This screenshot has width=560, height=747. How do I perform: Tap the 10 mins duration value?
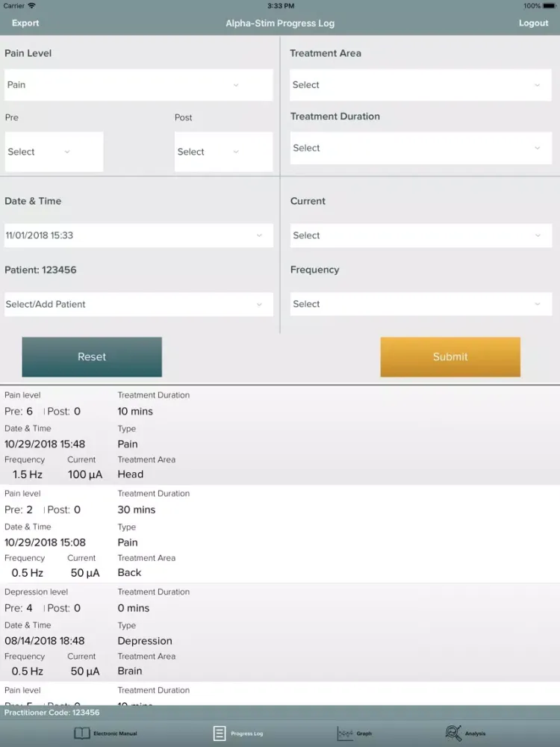click(x=135, y=411)
